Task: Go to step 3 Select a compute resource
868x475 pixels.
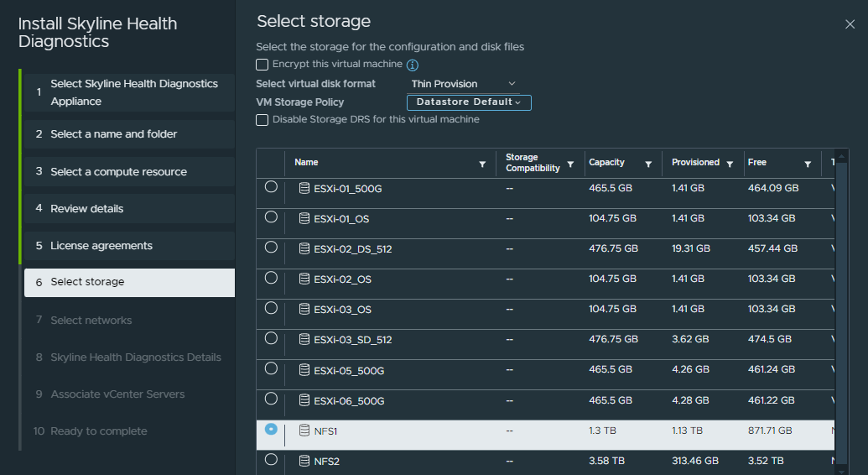Action: [x=129, y=172]
